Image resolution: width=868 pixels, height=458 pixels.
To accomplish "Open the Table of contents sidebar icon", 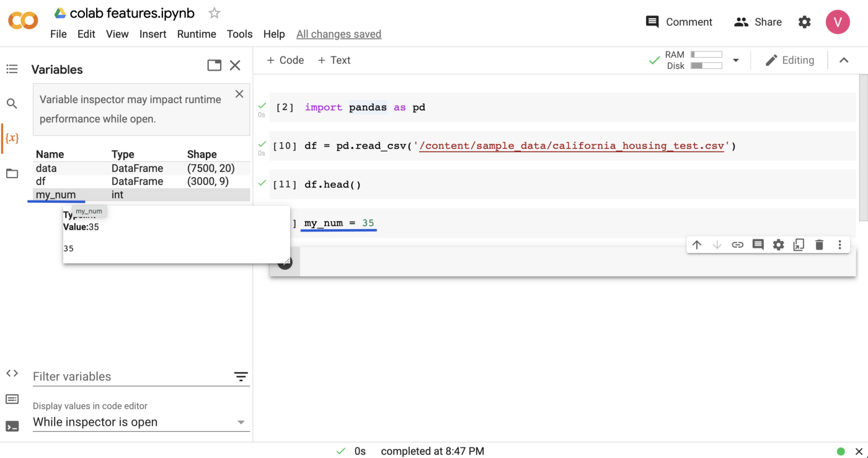I will coord(12,69).
